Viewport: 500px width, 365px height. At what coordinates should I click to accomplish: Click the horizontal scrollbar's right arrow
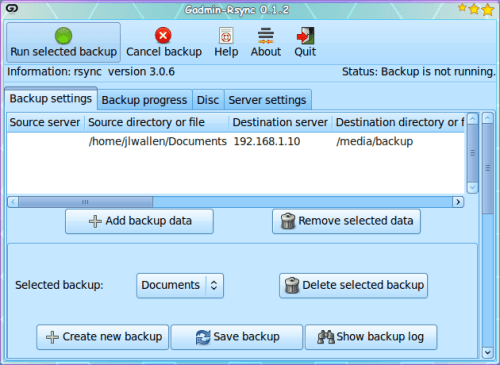click(x=458, y=202)
